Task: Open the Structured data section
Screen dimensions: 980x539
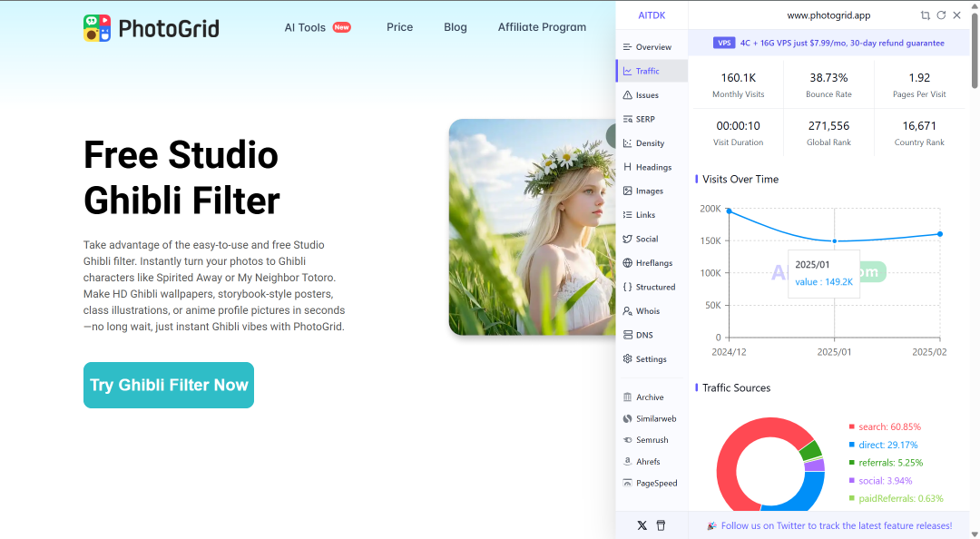Action: (652, 287)
